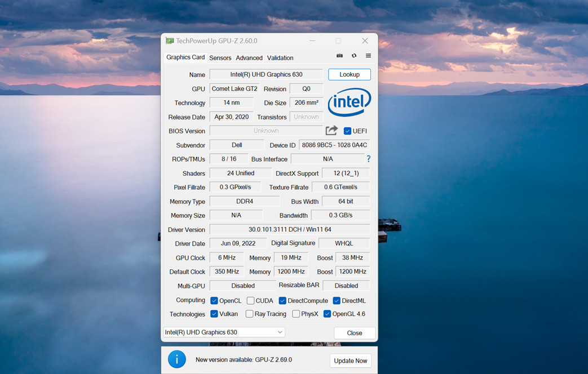
Task: Open the hamburger menu icon
Action: point(368,55)
